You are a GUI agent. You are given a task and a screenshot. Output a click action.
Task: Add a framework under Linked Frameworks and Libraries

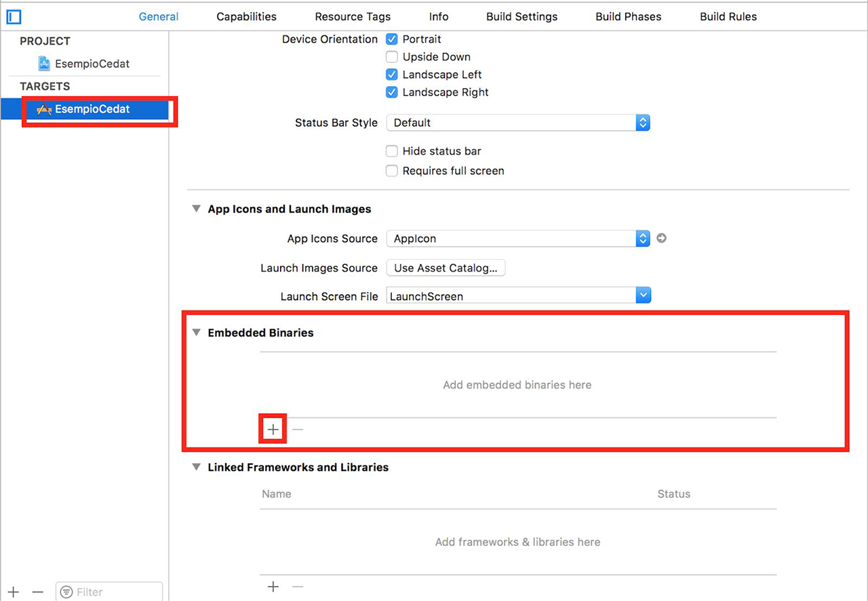(273, 587)
